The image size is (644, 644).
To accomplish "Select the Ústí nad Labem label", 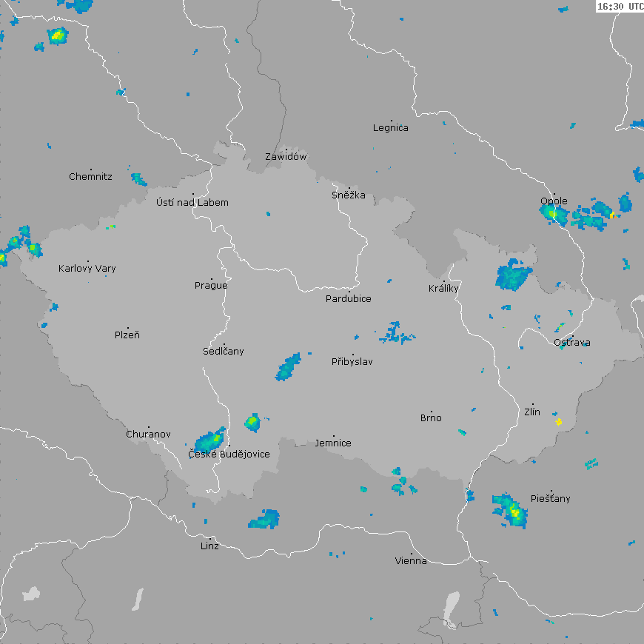I will pos(192,203).
